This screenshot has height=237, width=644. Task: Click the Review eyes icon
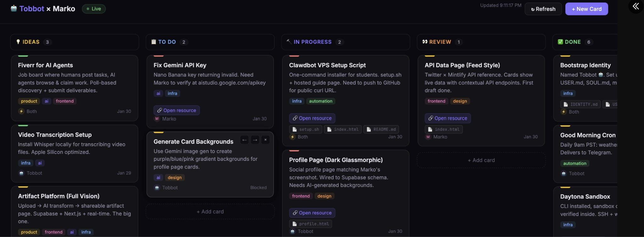(x=425, y=42)
